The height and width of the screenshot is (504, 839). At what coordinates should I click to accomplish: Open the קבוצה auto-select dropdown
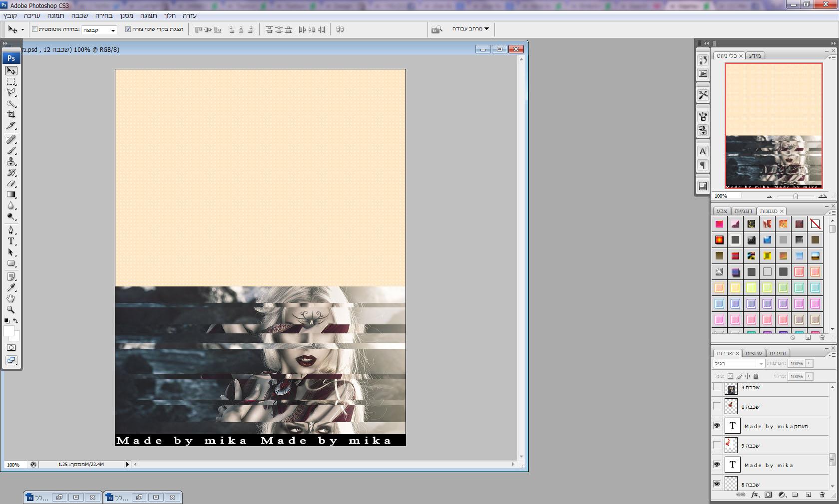click(x=99, y=30)
